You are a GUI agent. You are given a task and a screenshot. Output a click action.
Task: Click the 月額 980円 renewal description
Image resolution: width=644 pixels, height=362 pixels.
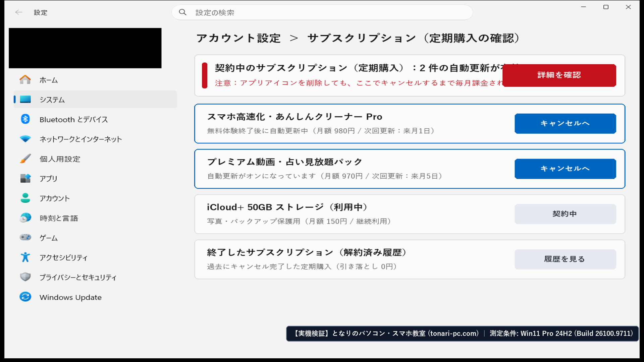click(321, 131)
